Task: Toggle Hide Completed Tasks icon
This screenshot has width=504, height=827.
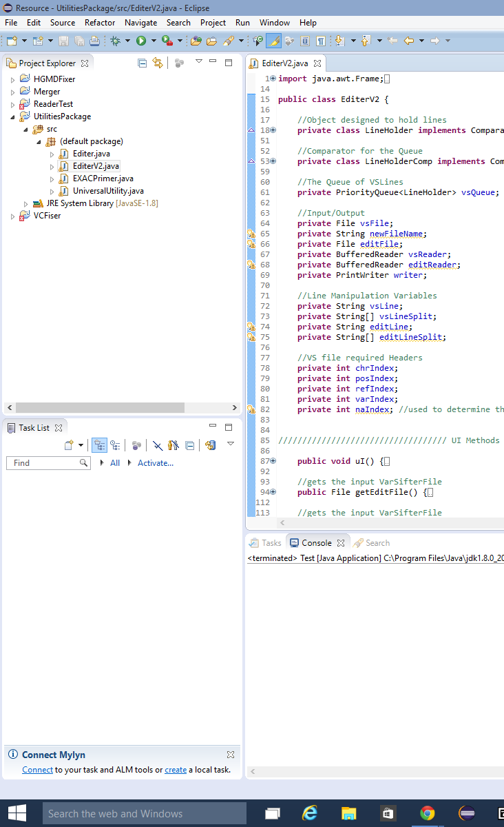Action: click(158, 446)
